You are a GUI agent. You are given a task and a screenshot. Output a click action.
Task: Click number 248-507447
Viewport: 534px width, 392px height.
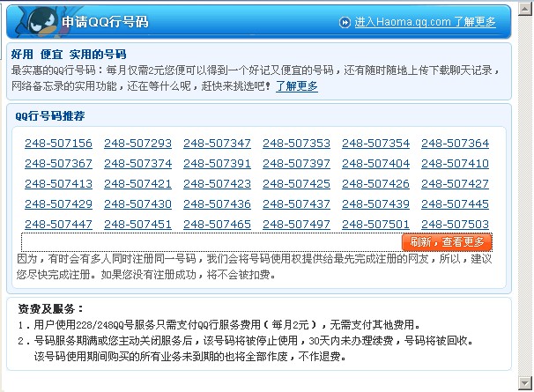(x=58, y=224)
